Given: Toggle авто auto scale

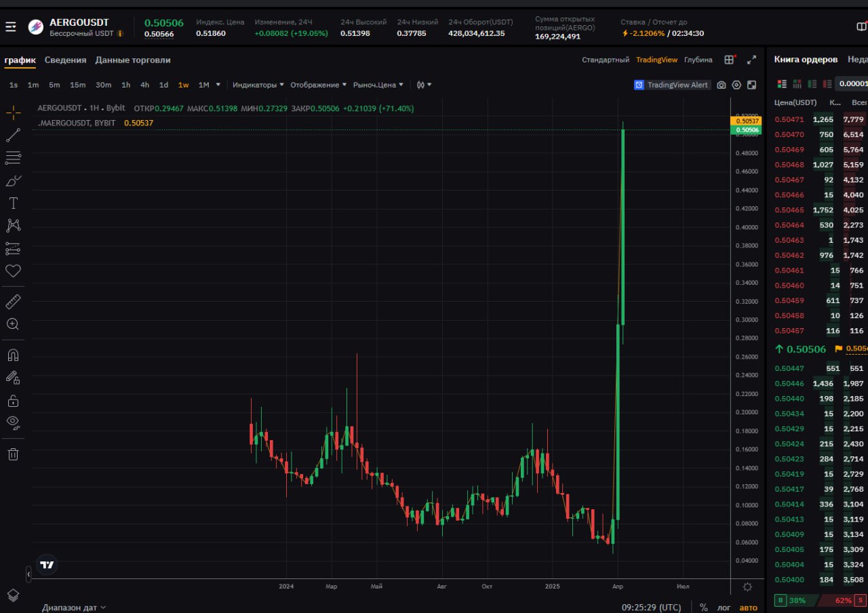Looking at the screenshot, I should [x=749, y=608].
